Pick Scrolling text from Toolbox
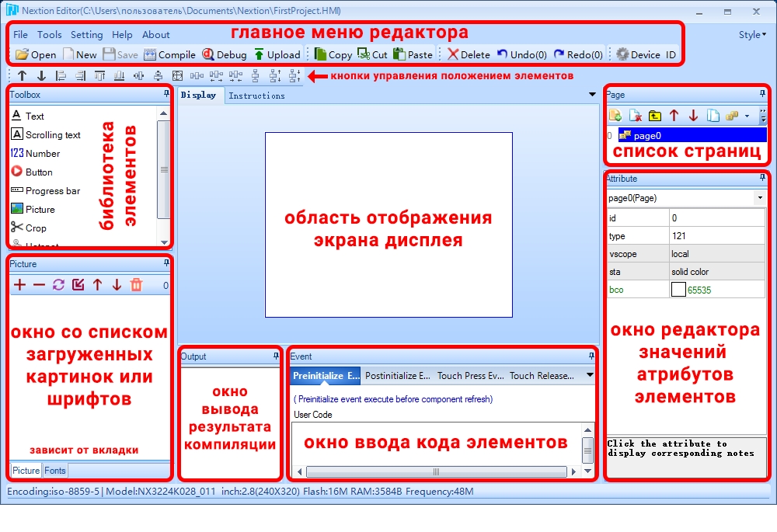Screen dimensions: 777x532 click(46, 134)
